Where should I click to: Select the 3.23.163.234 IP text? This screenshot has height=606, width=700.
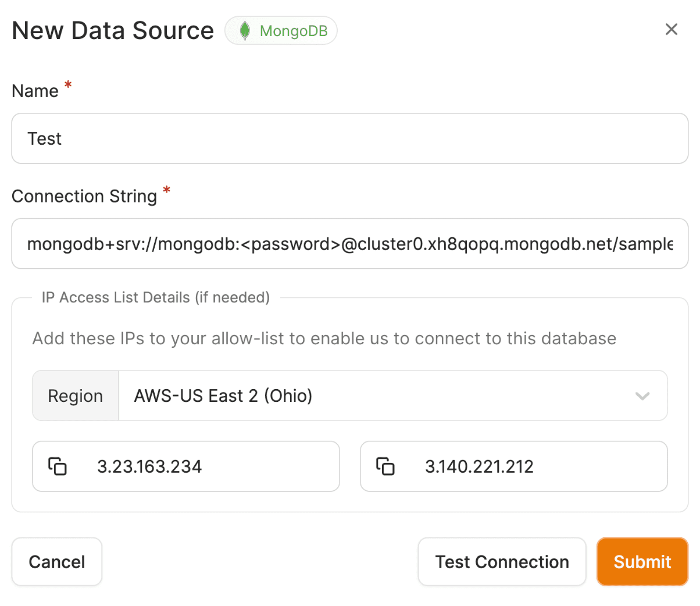(x=149, y=466)
